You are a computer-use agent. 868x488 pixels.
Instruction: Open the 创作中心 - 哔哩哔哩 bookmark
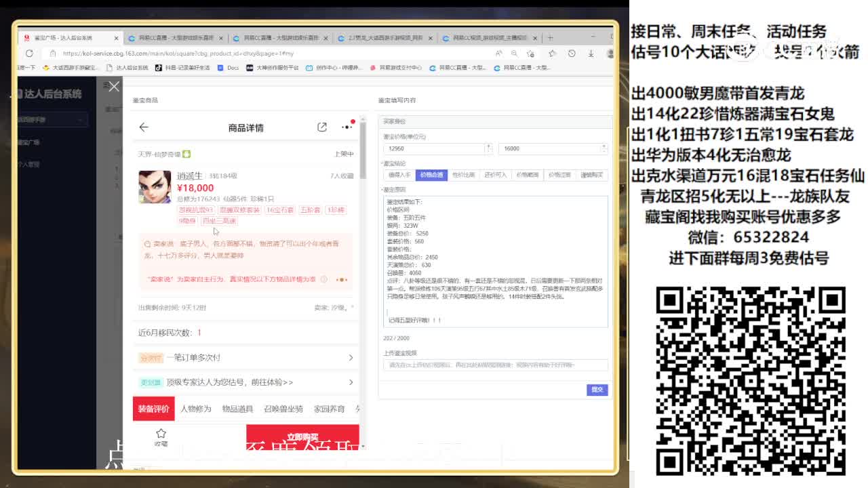coord(336,68)
